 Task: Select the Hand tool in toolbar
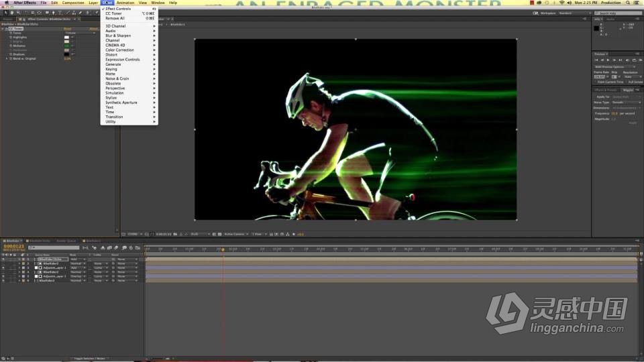tap(12, 13)
